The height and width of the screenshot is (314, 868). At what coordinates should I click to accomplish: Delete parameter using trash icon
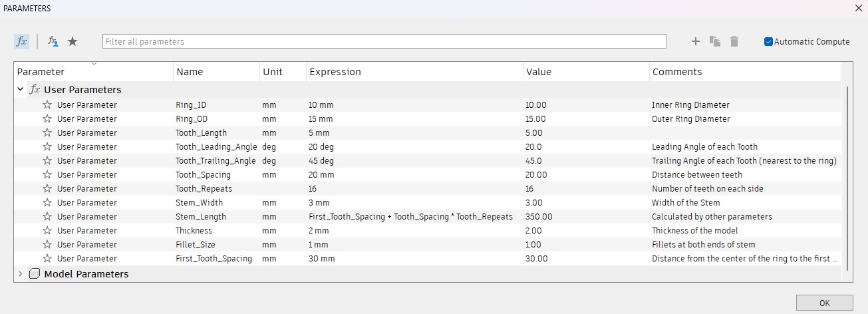734,41
